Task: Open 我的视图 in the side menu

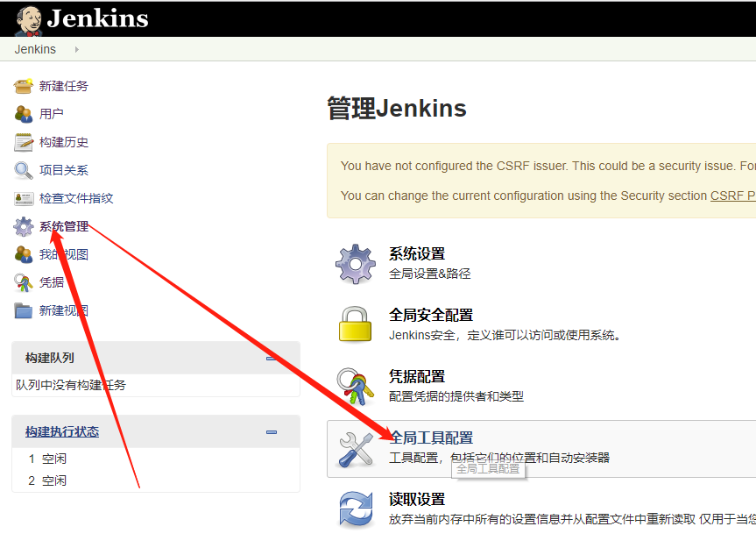Action: pos(63,254)
